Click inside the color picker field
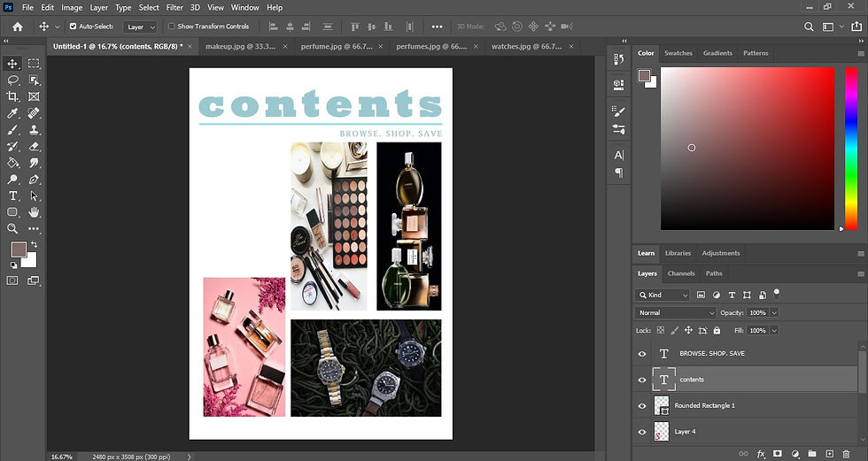The image size is (868, 461). coord(748,148)
